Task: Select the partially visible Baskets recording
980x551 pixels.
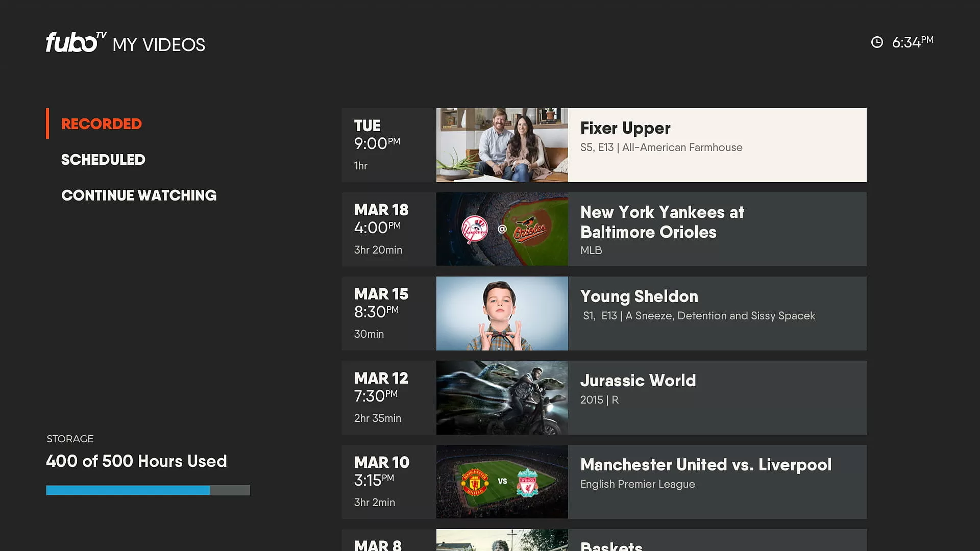Action: tap(604, 540)
